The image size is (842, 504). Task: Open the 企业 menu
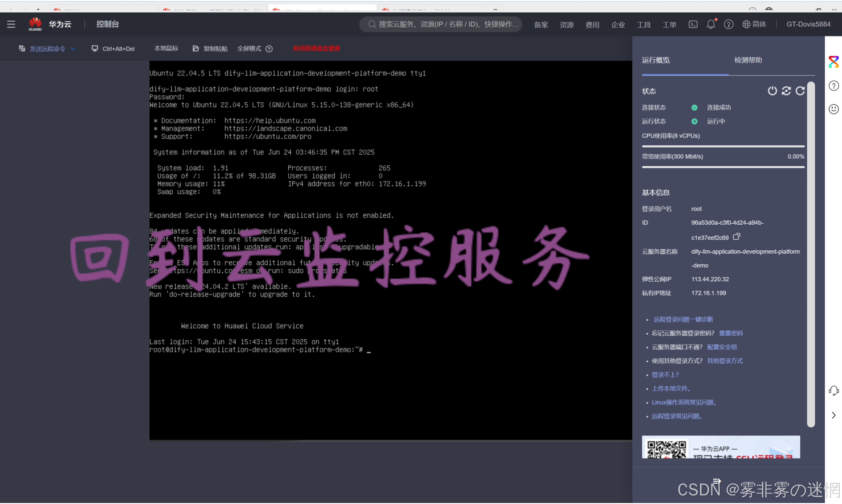(618, 24)
